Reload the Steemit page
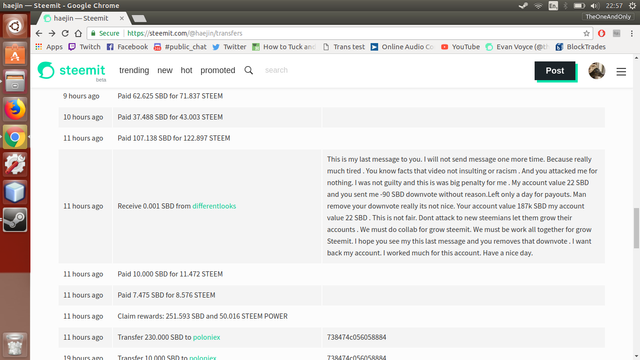This screenshot has height=360, width=640. [65, 33]
